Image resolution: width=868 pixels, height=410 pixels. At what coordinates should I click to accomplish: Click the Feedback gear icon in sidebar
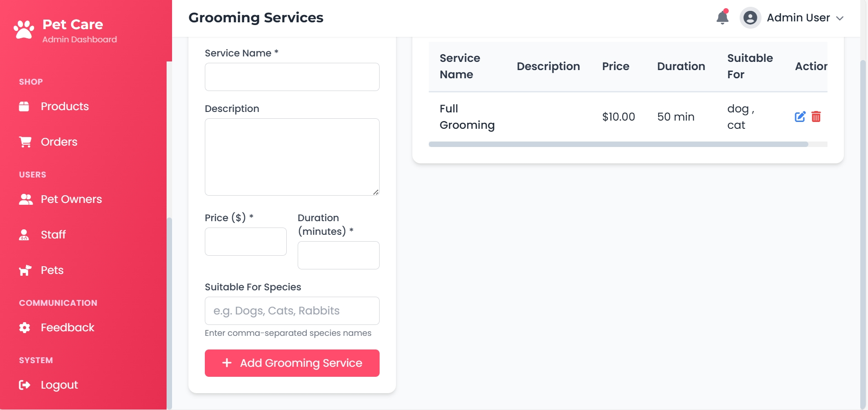[x=25, y=328]
